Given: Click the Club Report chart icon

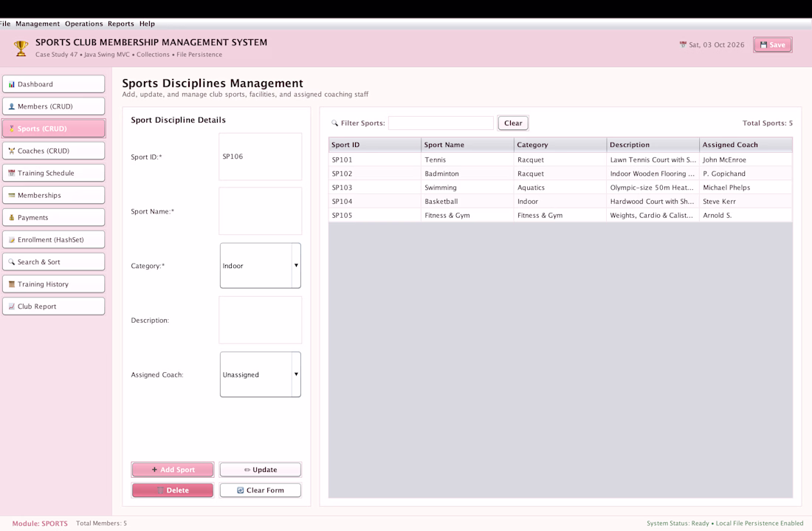Looking at the screenshot, I should 11,306.
